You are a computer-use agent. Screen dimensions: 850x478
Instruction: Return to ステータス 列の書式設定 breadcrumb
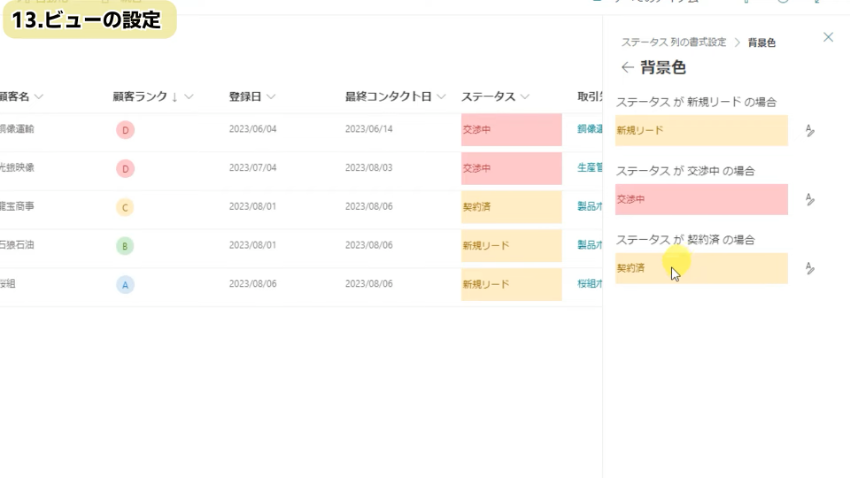click(673, 42)
